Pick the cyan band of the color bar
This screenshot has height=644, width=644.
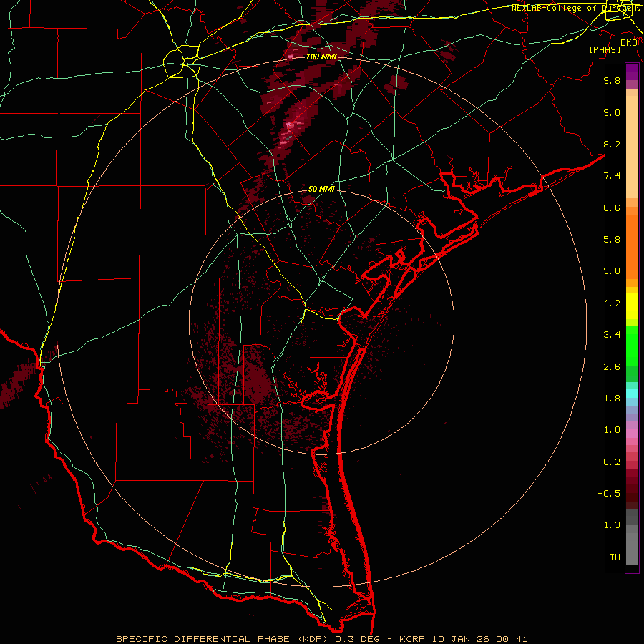point(632,394)
